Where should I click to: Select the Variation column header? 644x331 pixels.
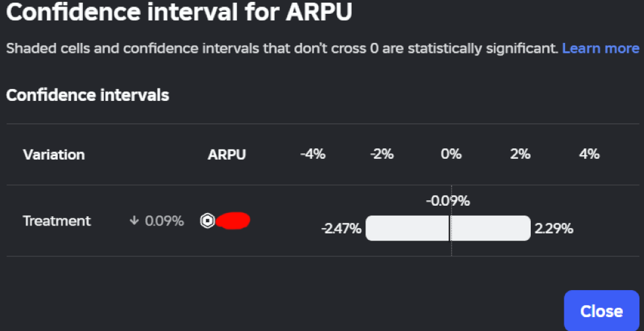pos(54,155)
